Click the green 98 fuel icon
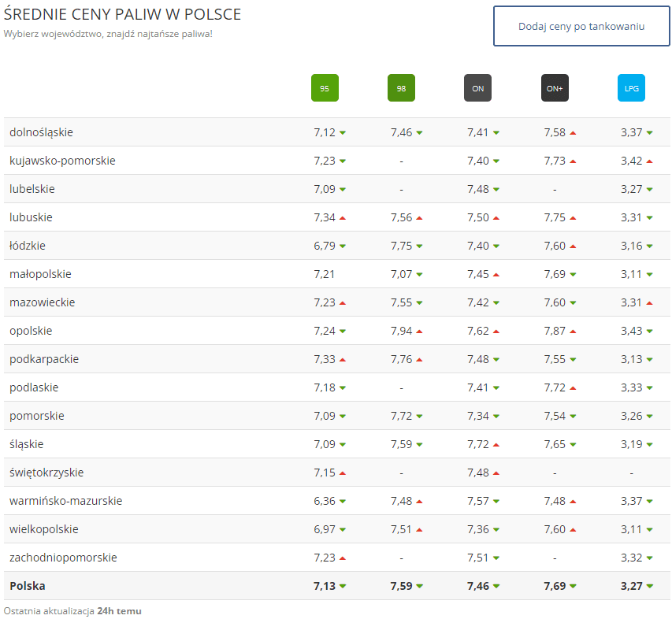 pyautogui.click(x=401, y=88)
